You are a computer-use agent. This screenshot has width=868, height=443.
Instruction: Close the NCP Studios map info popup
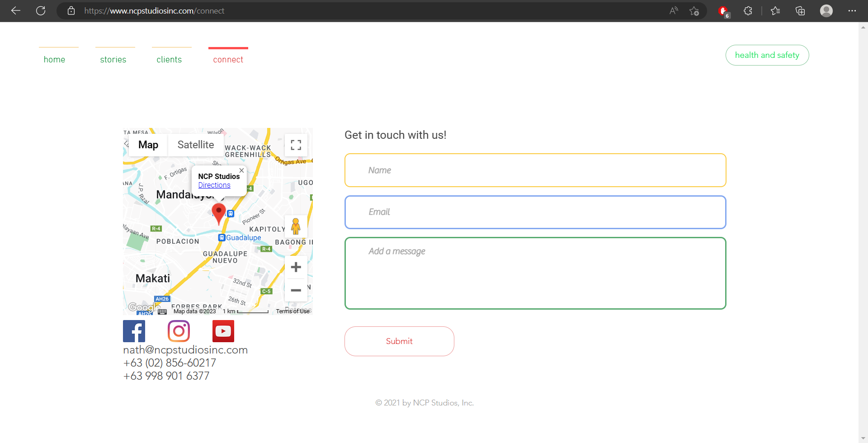[x=241, y=170]
